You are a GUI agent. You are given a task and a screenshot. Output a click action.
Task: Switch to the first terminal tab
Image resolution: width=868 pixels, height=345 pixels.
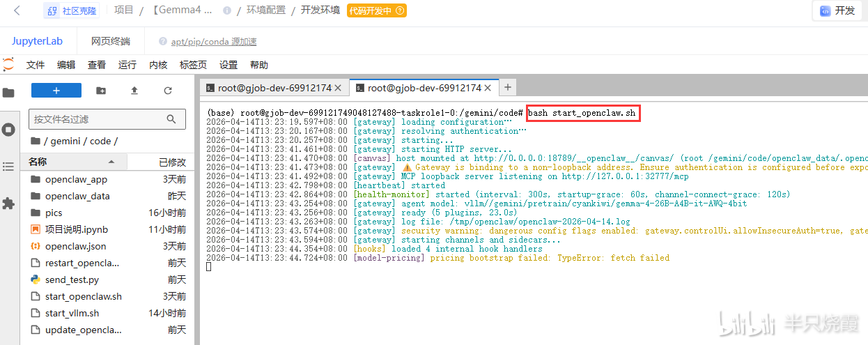point(274,88)
